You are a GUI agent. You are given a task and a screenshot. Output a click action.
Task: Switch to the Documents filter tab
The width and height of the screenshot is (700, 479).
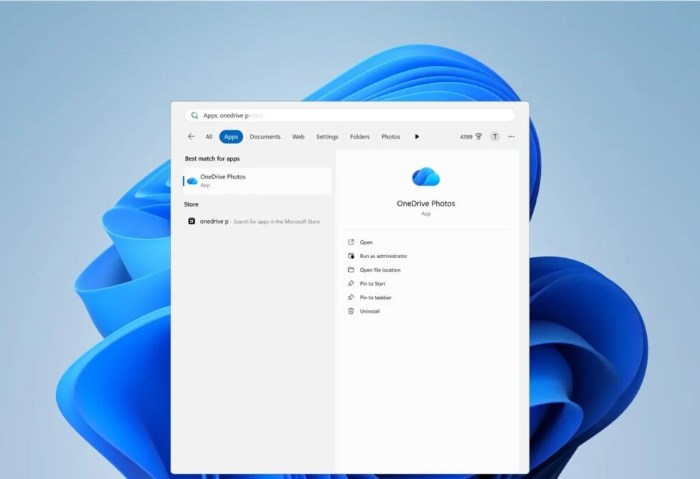pos(265,137)
